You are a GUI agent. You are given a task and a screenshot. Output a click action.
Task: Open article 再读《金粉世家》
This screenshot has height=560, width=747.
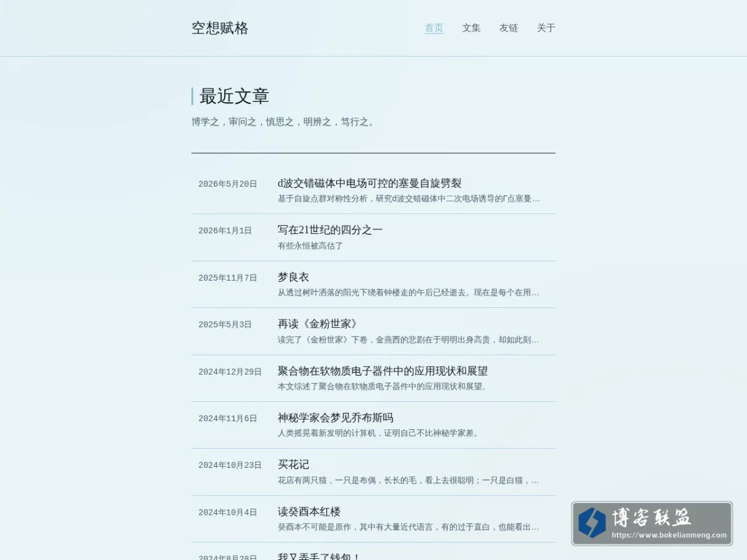pyautogui.click(x=319, y=324)
